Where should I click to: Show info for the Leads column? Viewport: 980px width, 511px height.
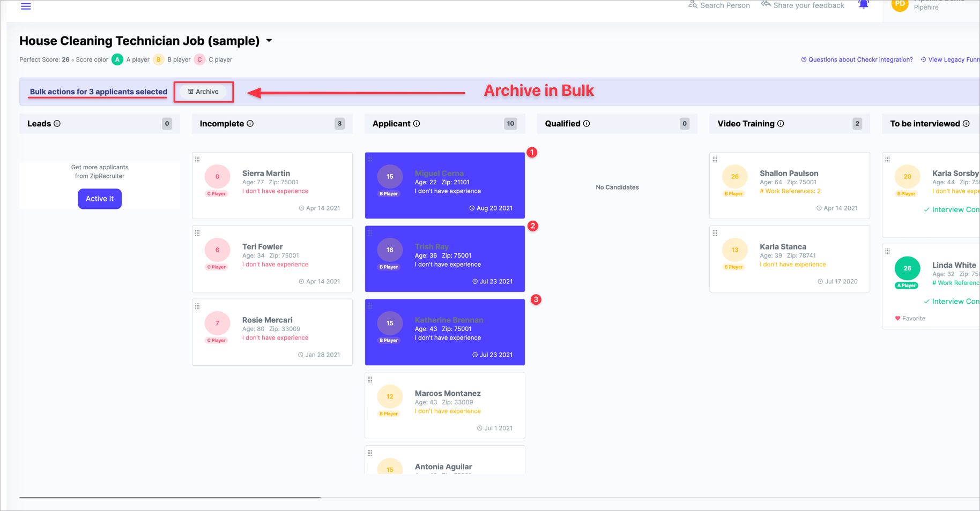pyautogui.click(x=57, y=124)
